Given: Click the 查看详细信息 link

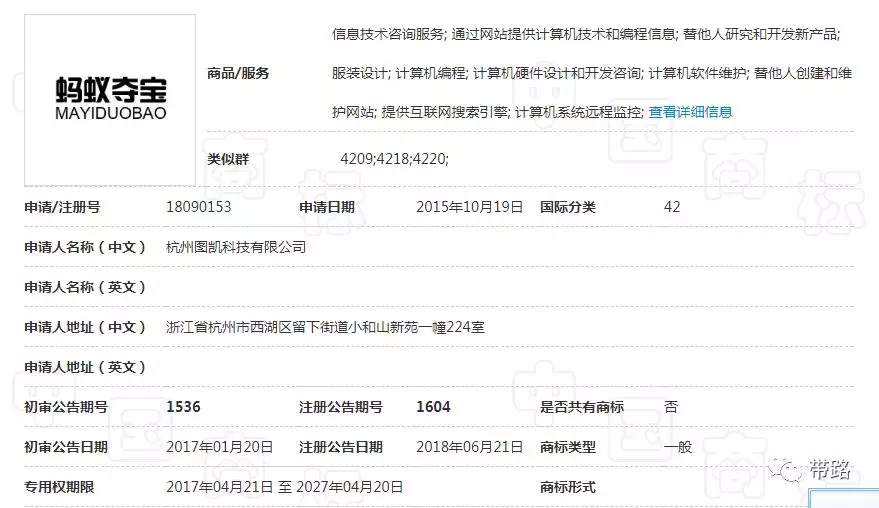Looking at the screenshot, I should click(690, 112).
